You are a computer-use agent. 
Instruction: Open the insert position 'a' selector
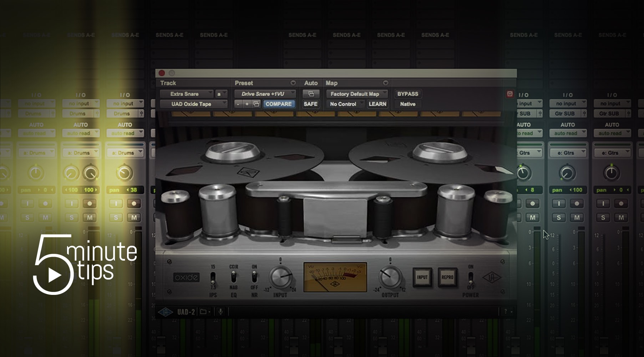pyautogui.click(x=221, y=94)
